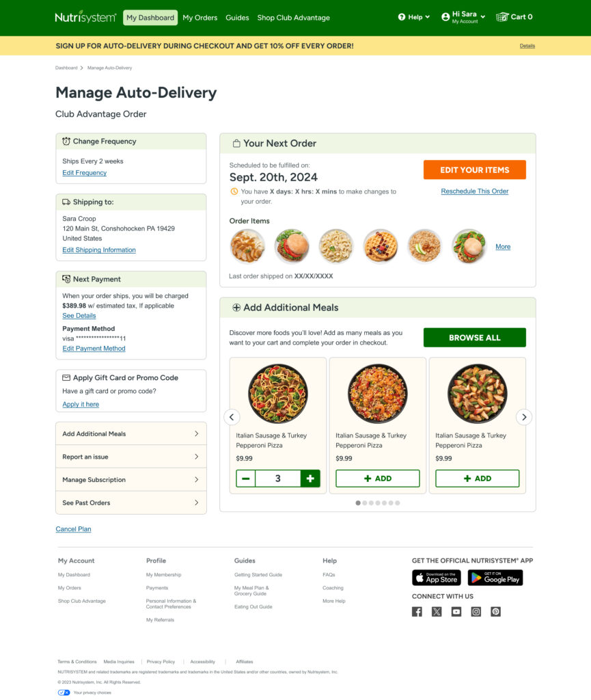This screenshot has height=700, width=591.
Task: Open the X (Twitter) social icon
Action: pos(437,612)
